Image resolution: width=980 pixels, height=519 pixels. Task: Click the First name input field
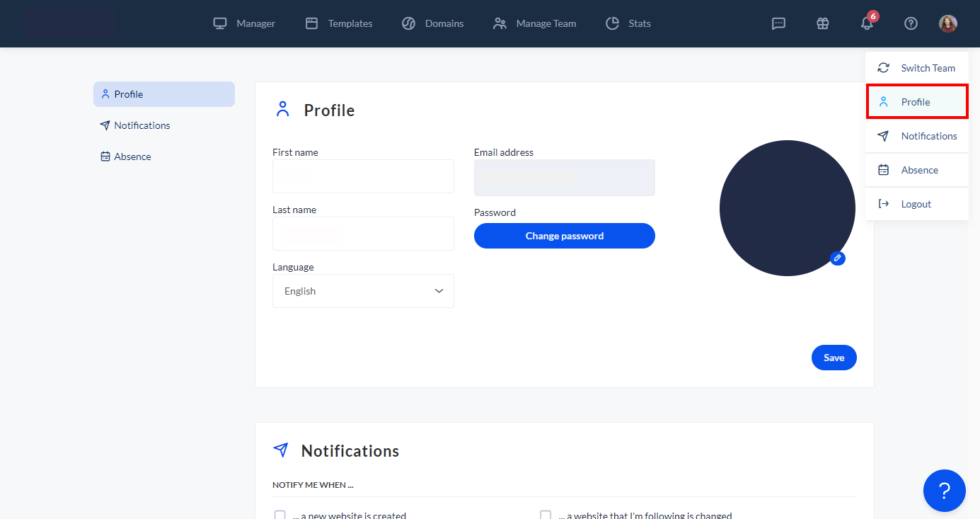click(x=363, y=176)
